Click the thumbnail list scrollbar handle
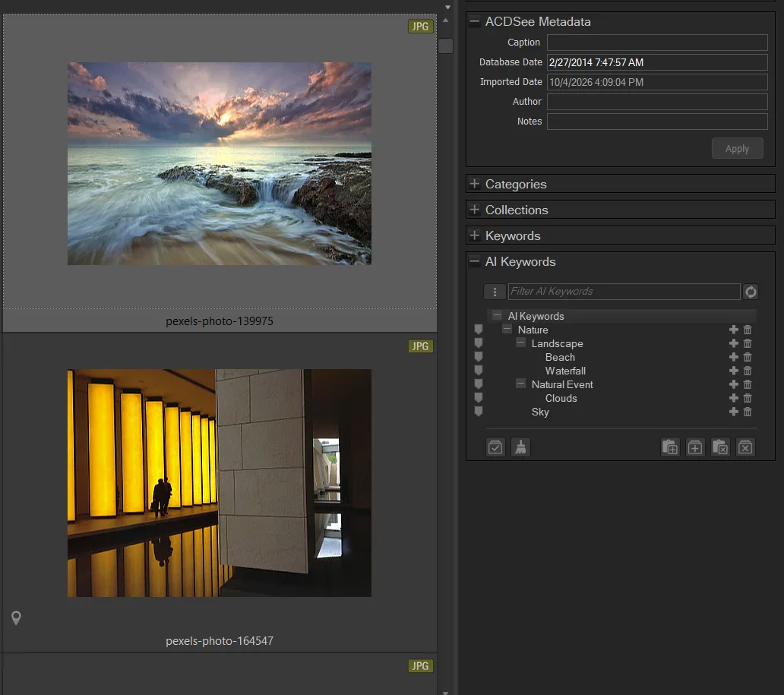Screen dimensions: 784x695 point(445,46)
